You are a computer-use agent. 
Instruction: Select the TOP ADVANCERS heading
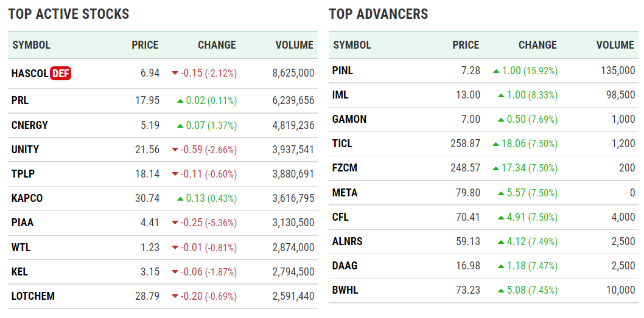379,14
